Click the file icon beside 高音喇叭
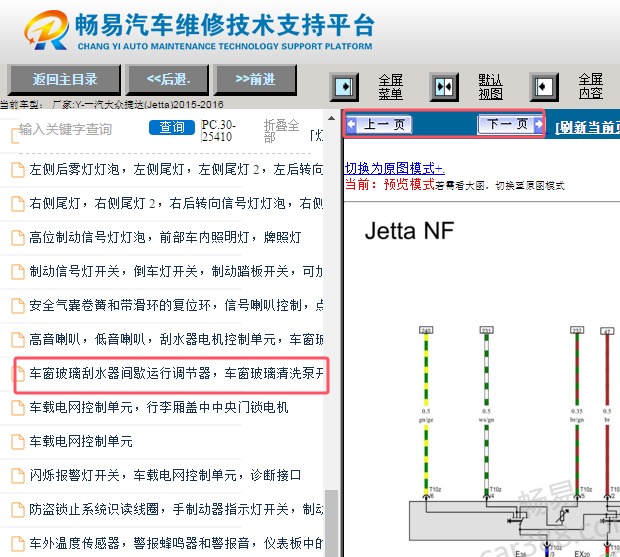This screenshot has width=620, height=557. click(x=17, y=340)
